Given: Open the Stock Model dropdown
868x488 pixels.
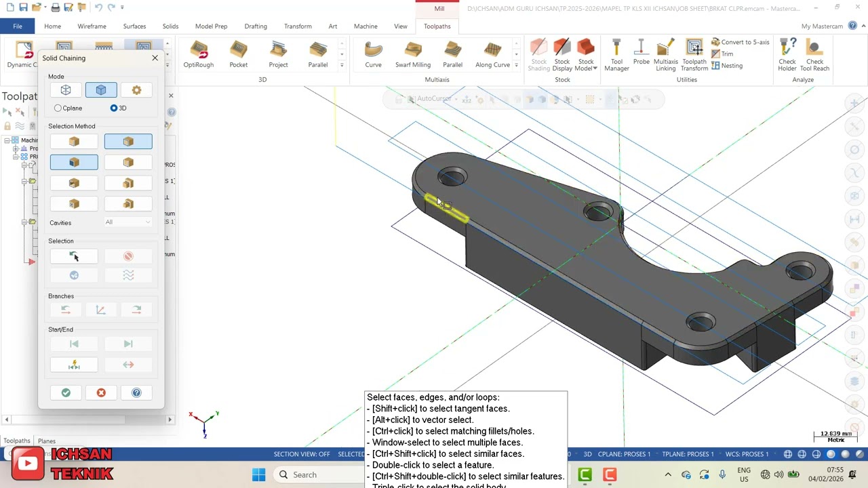Looking at the screenshot, I should (586, 55).
